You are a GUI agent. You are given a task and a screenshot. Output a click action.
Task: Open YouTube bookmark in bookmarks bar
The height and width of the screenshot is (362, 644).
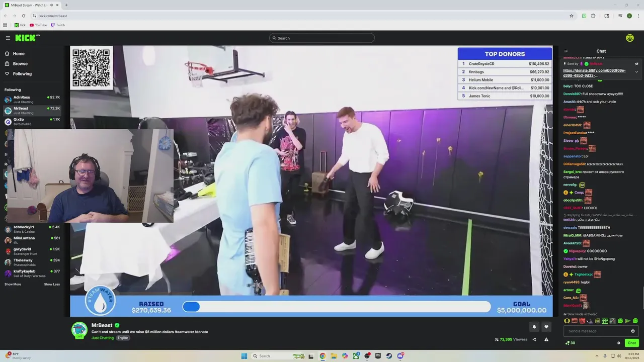point(38,25)
